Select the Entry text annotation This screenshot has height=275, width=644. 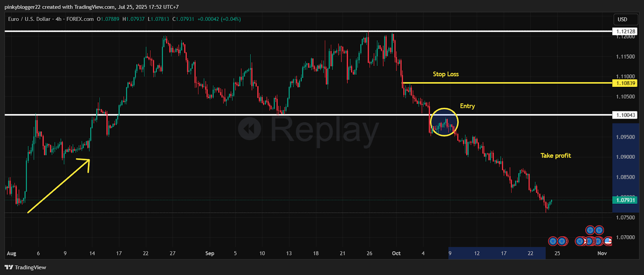coord(467,106)
